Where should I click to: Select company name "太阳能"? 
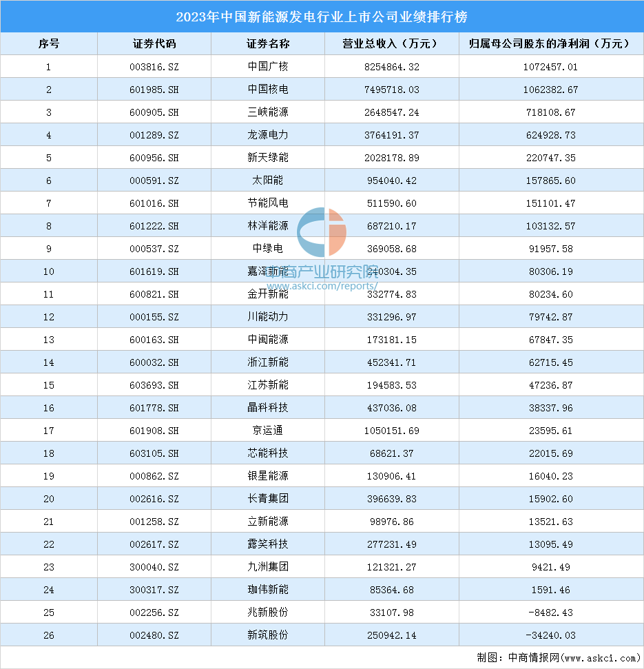pos(268,181)
